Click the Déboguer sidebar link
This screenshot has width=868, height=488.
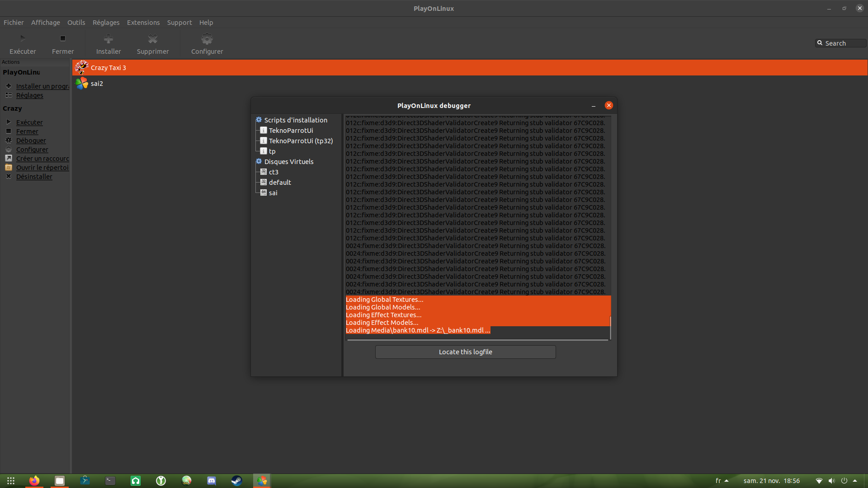pos(31,141)
